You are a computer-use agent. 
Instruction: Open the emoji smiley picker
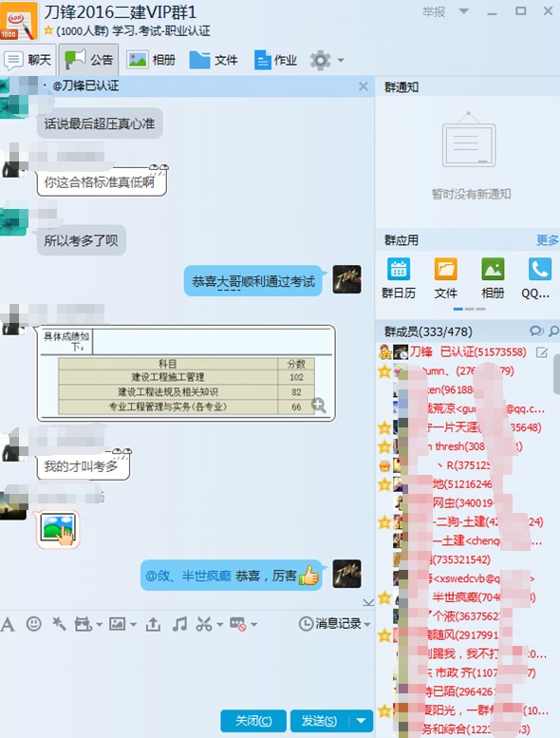[33, 624]
